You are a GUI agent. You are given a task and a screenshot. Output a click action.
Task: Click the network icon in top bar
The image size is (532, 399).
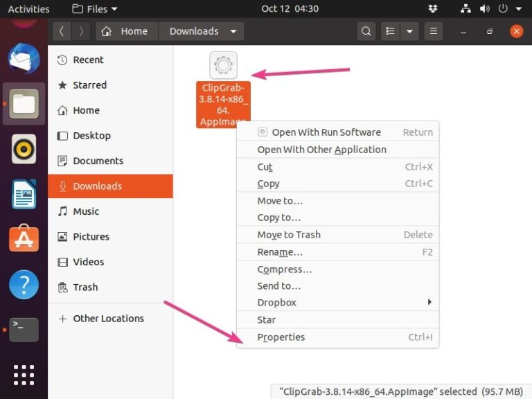(465, 9)
